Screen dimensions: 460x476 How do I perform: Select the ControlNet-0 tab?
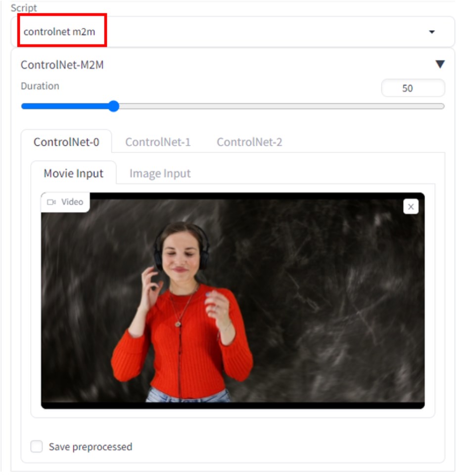click(66, 142)
